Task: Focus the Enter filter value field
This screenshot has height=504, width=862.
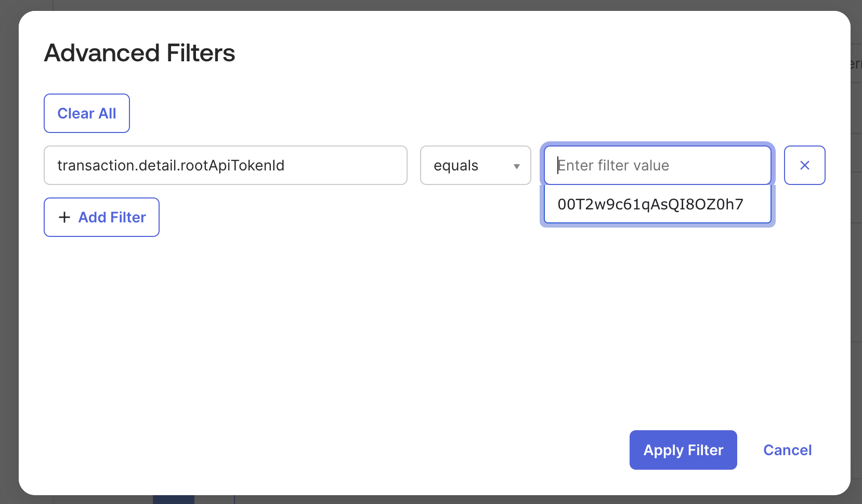Action: pyautogui.click(x=657, y=165)
